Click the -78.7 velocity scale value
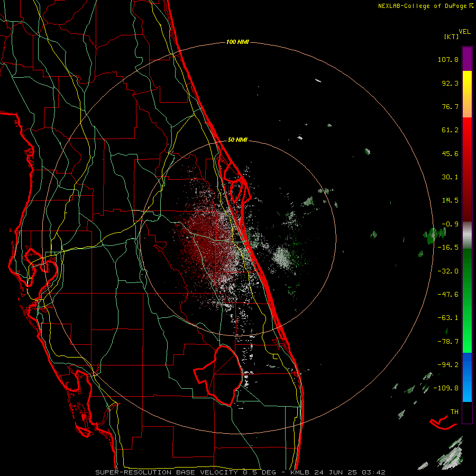 pos(448,342)
